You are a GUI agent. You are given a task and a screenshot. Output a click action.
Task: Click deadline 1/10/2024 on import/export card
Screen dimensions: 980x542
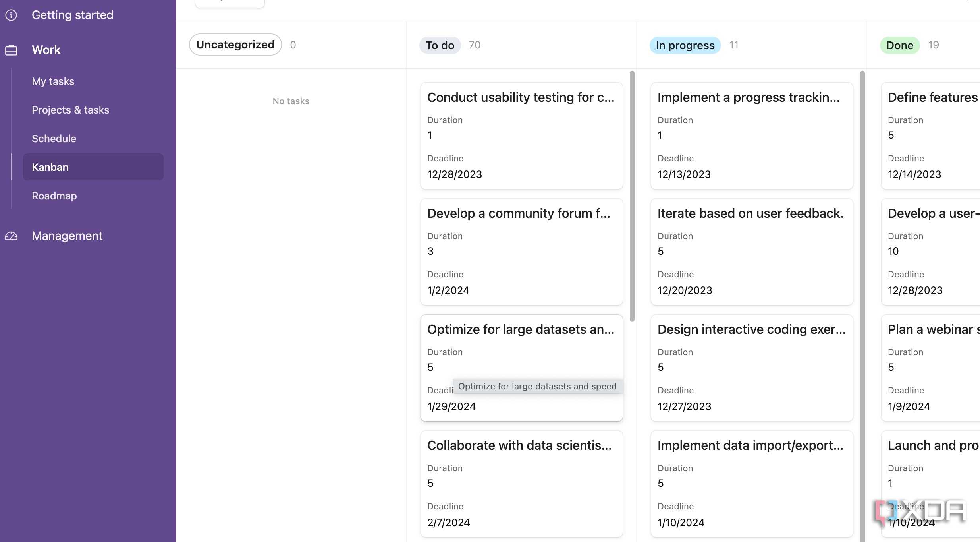click(x=681, y=523)
